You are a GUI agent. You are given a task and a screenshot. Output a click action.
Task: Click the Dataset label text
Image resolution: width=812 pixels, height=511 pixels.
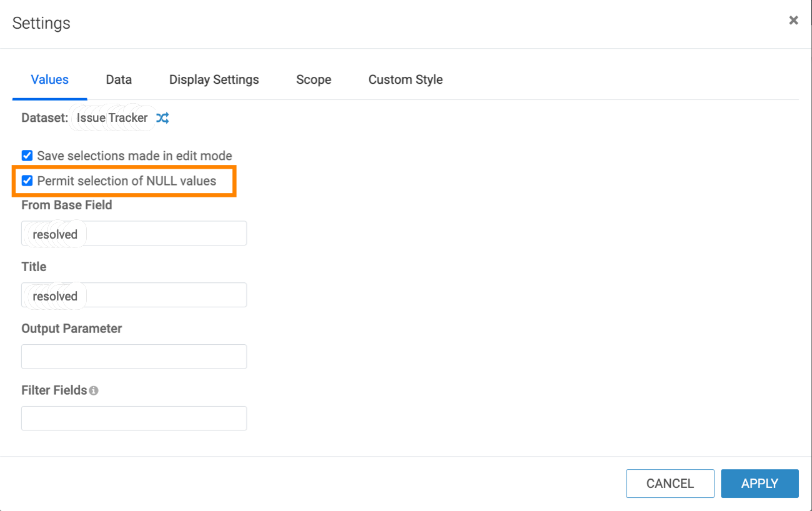pos(44,118)
